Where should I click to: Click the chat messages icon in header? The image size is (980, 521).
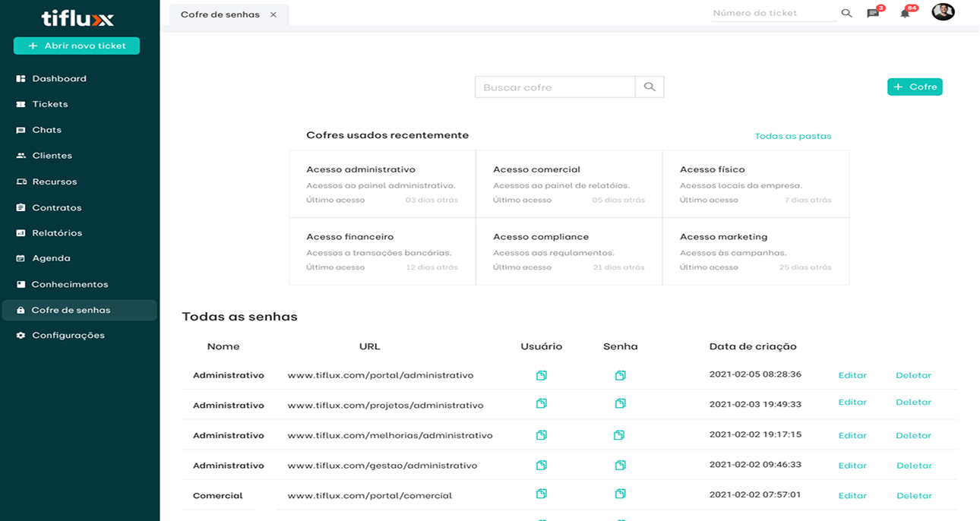pos(872,14)
